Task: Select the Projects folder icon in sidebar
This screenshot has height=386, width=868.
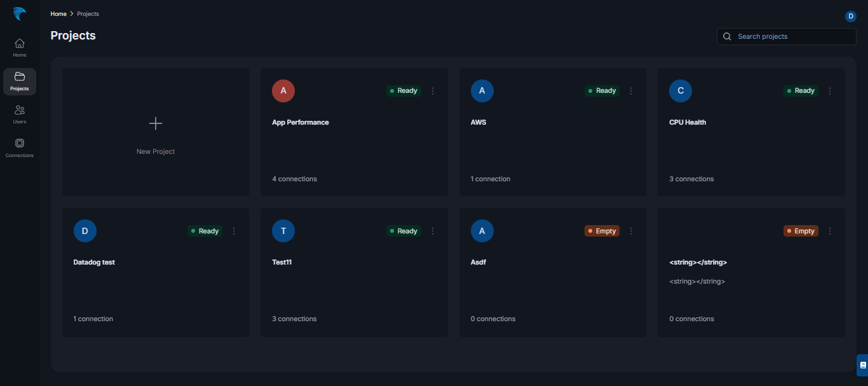Action: tap(20, 77)
